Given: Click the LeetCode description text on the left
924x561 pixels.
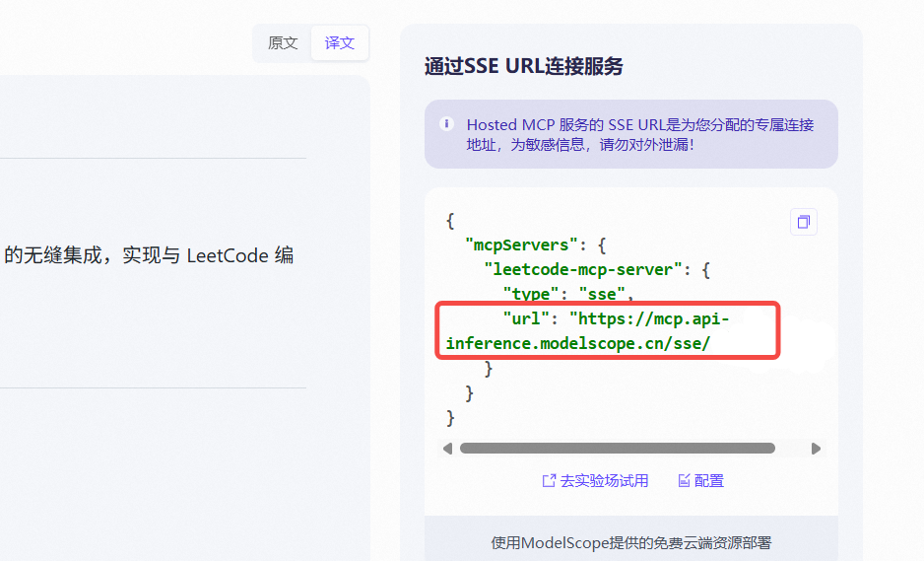Looking at the screenshot, I should [x=149, y=255].
